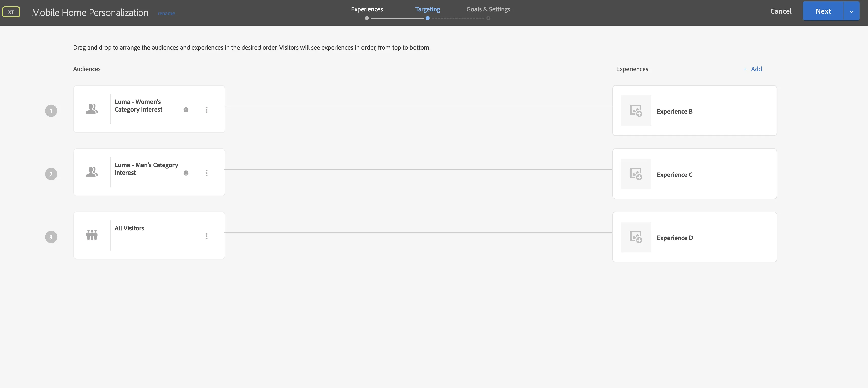Click the XT activity type badge
This screenshot has width=868, height=388.
coord(11,12)
